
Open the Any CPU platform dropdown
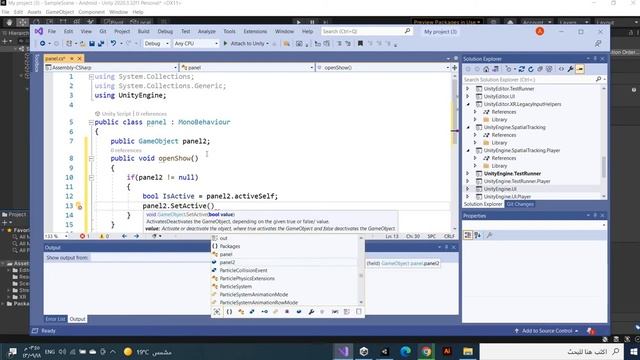click(196, 43)
